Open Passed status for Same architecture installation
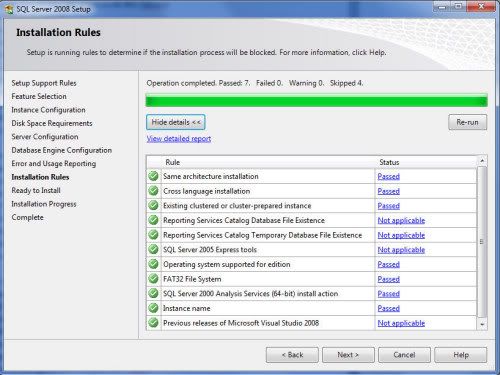Viewport: 500px width, 375px height. (x=388, y=176)
